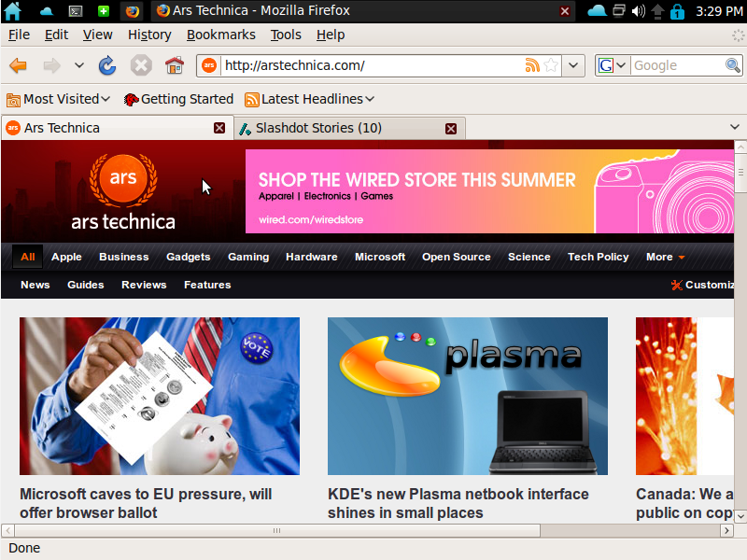This screenshot has width=747, height=560.
Task: Click the stop loading button
Action: pyautogui.click(x=141, y=65)
